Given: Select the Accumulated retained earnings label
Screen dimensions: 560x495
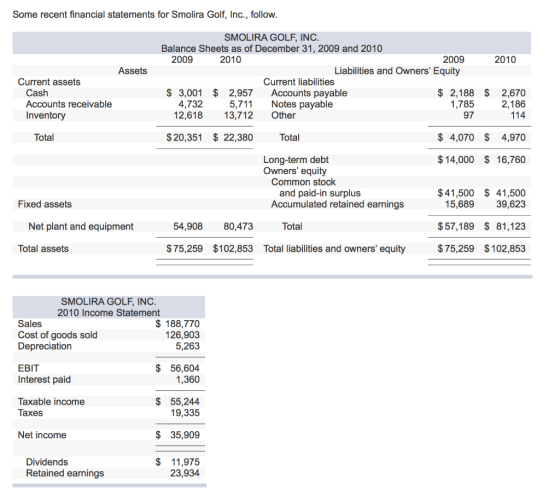Looking at the screenshot, I should pos(338,204).
